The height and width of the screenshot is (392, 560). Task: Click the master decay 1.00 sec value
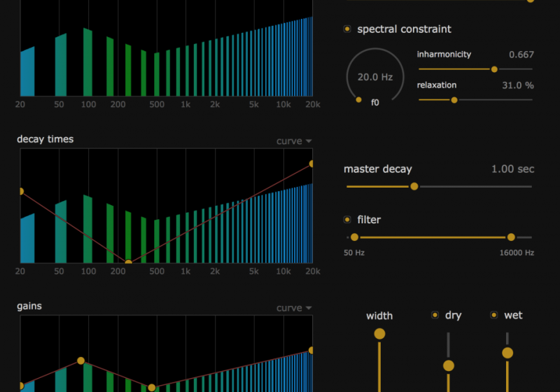(x=512, y=169)
